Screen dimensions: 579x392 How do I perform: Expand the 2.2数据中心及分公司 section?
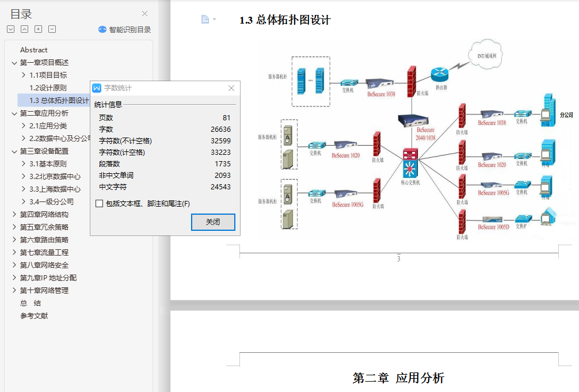[x=24, y=138]
